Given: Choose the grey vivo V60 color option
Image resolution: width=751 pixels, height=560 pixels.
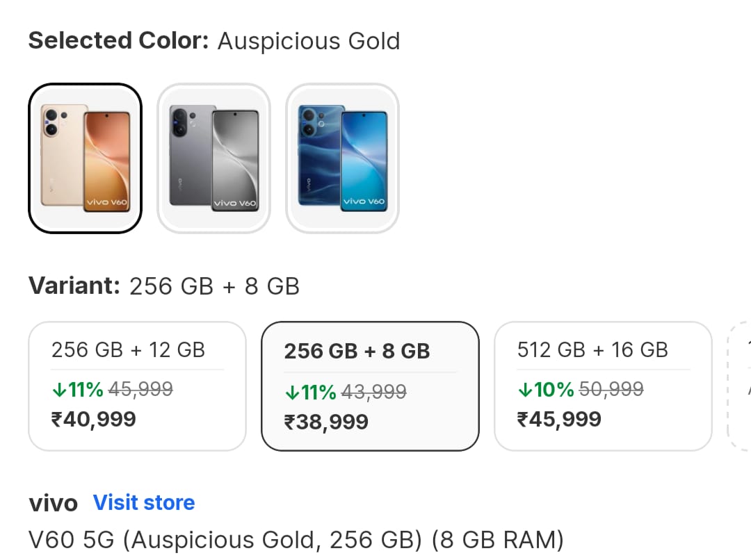Looking at the screenshot, I should point(213,158).
